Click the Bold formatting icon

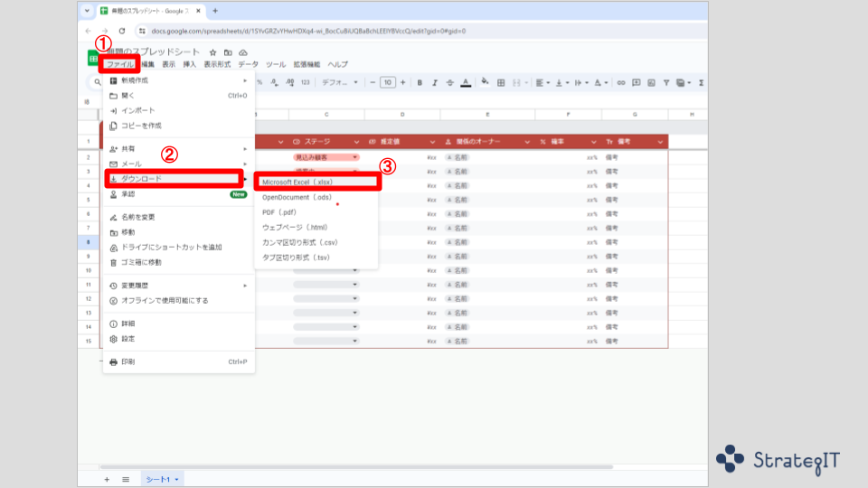[x=420, y=82]
